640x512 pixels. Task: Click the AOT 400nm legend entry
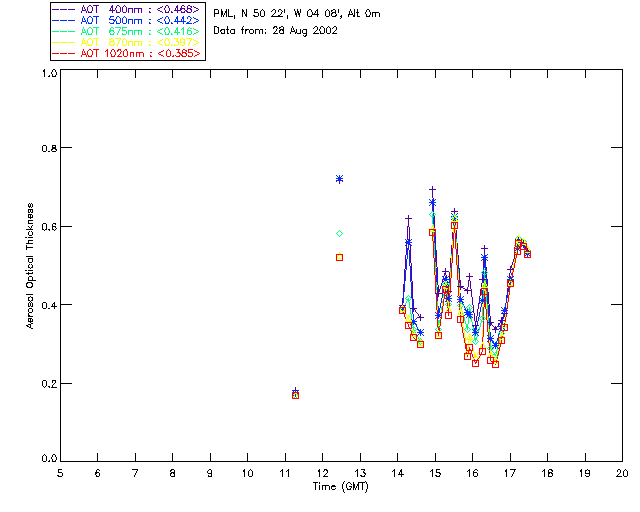tap(126, 9)
